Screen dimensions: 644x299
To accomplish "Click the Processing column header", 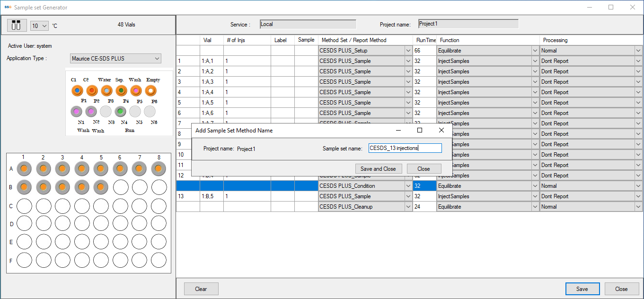I will click(591, 40).
